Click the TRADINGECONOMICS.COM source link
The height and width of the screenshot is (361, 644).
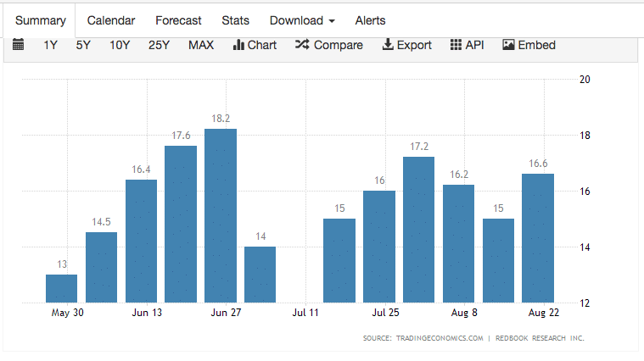tap(439, 338)
